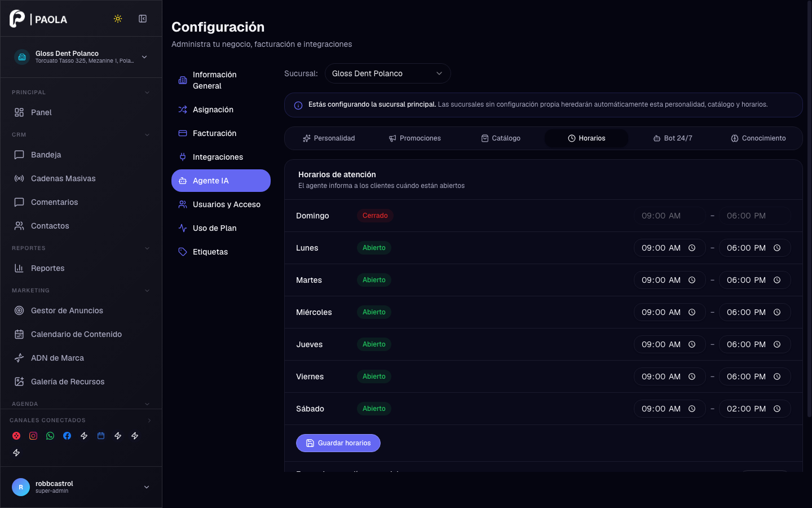
Task: Click the info icon in the sucursal banner
Action: point(298,106)
